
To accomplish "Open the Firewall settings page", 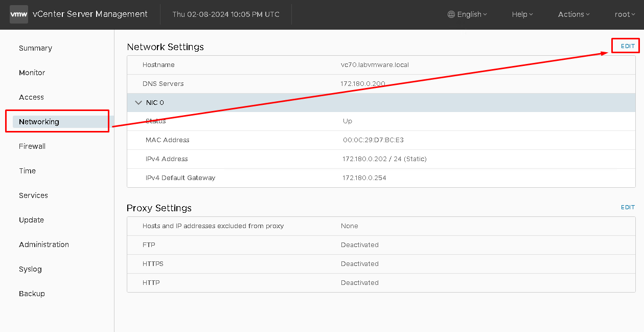I will pos(32,146).
